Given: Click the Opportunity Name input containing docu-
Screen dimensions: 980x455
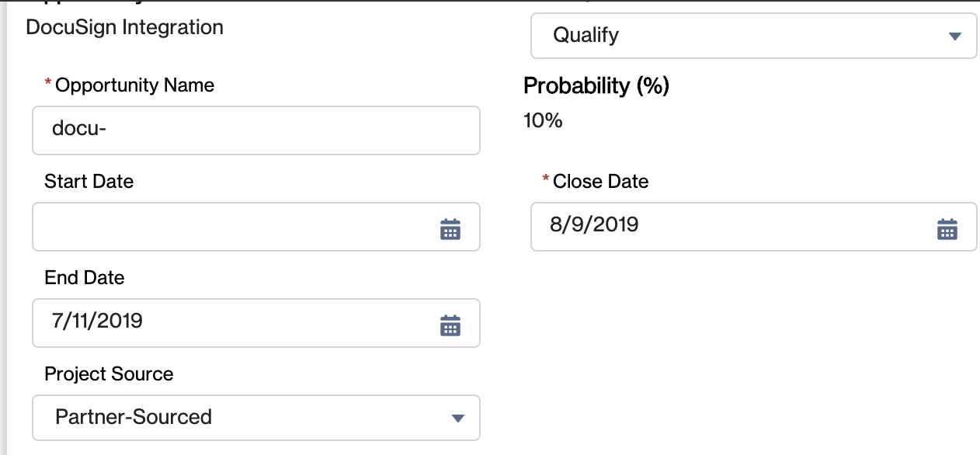Looking at the screenshot, I should (256, 130).
